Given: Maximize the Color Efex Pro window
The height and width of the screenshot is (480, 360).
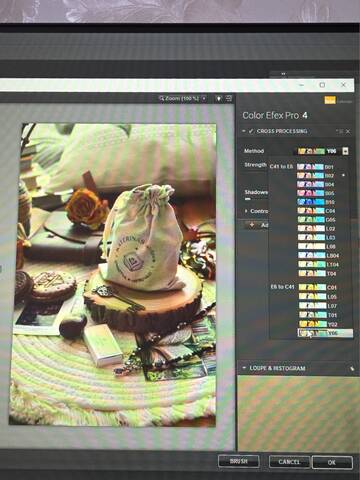Looking at the screenshot, I should [x=322, y=85].
